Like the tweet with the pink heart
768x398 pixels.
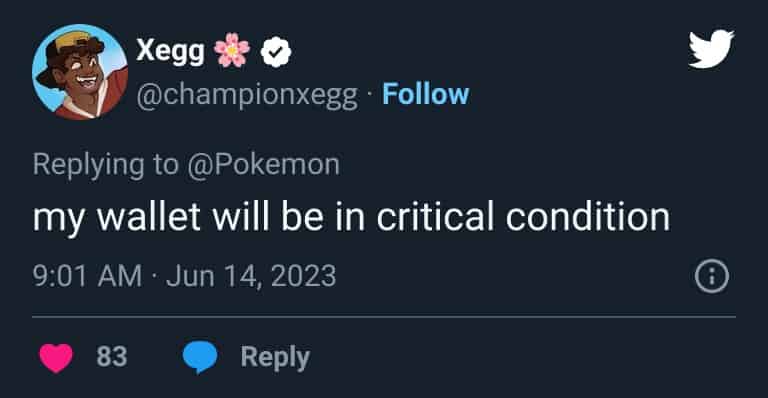tap(56, 357)
